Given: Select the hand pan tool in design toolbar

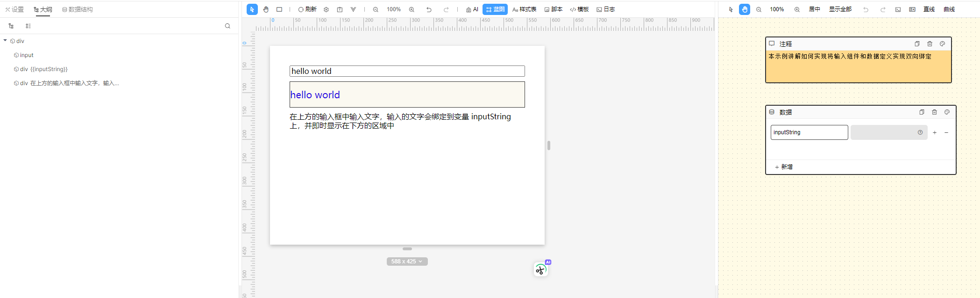Looking at the screenshot, I should tap(266, 9).
